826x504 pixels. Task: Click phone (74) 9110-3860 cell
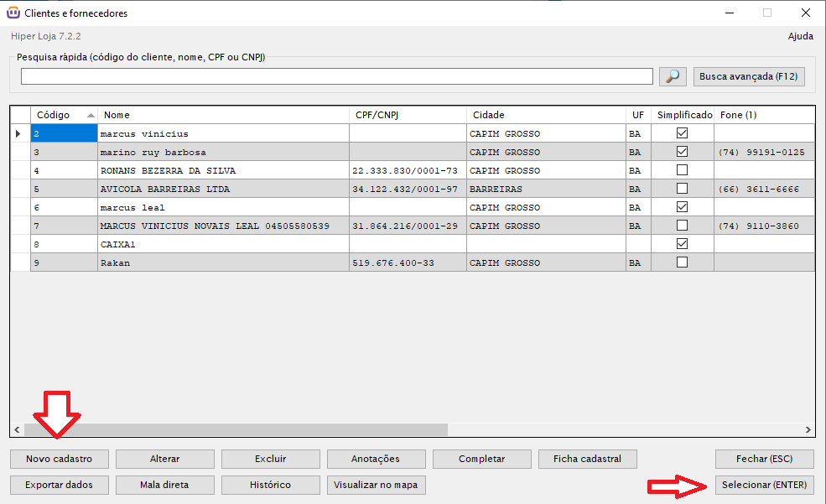[x=765, y=226]
